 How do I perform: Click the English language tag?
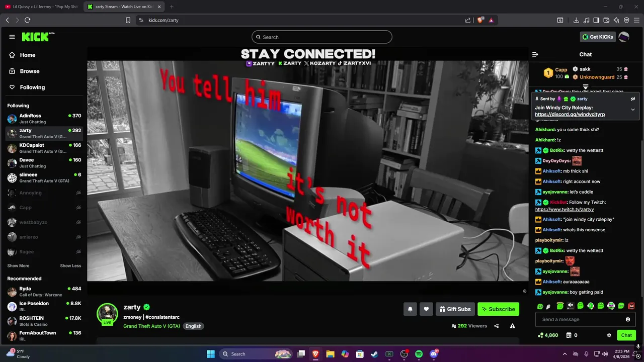(193, 326)
